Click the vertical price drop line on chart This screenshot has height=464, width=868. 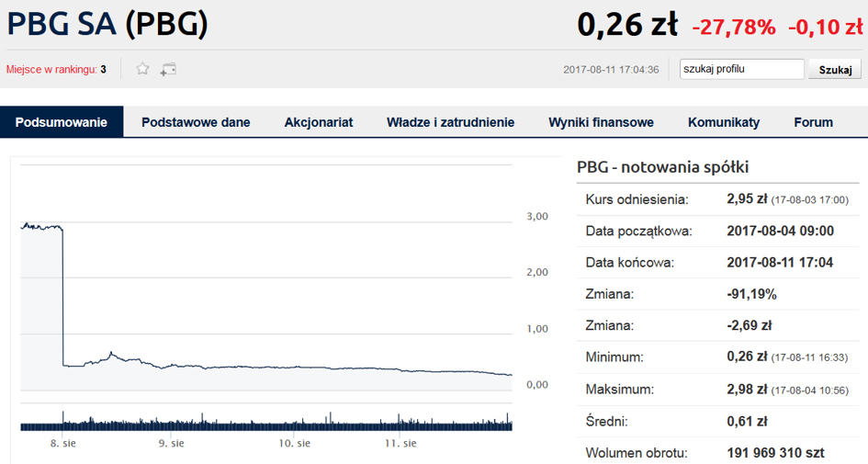point(62,298)
